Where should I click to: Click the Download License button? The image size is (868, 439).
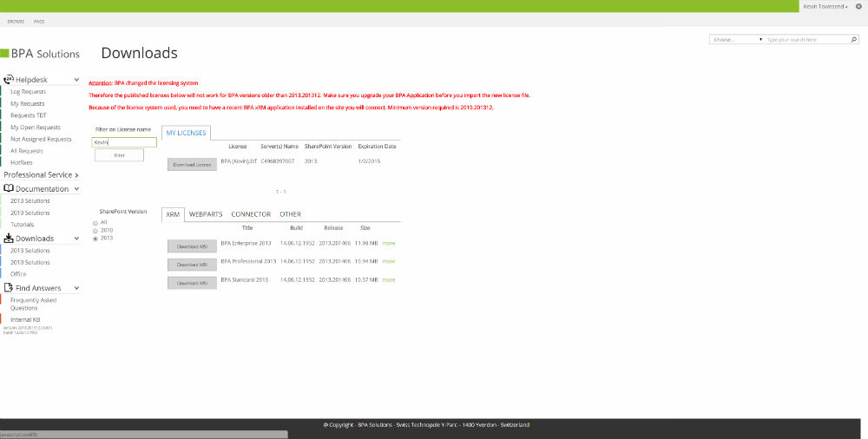pyautogui.click(x=192, y=165)
